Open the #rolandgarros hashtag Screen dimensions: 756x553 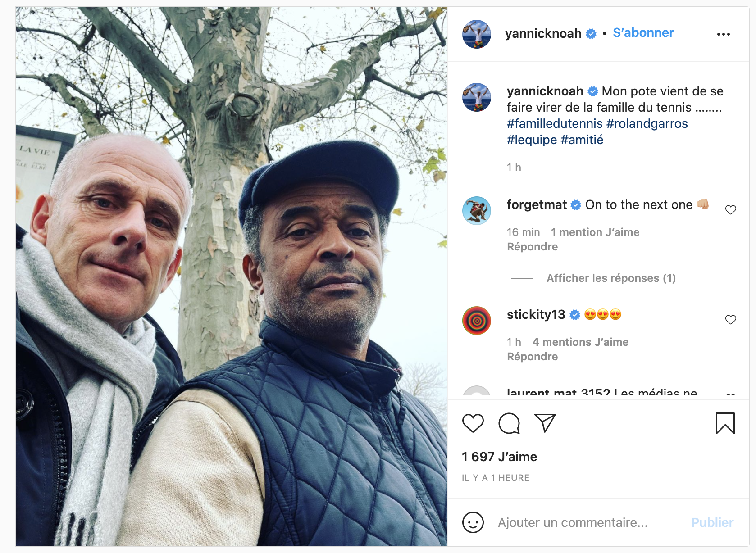point(647,123)
